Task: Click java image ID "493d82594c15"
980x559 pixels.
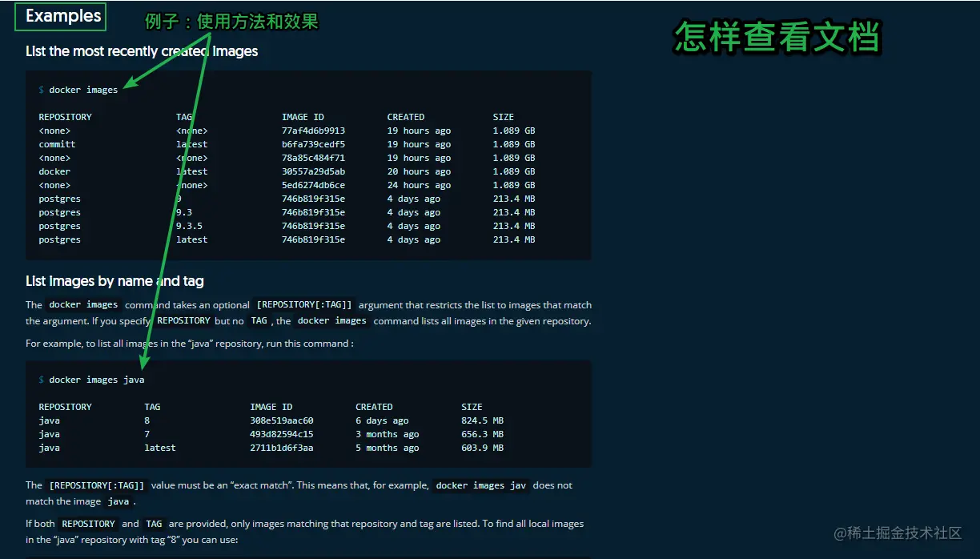Action: pos(282,434)
